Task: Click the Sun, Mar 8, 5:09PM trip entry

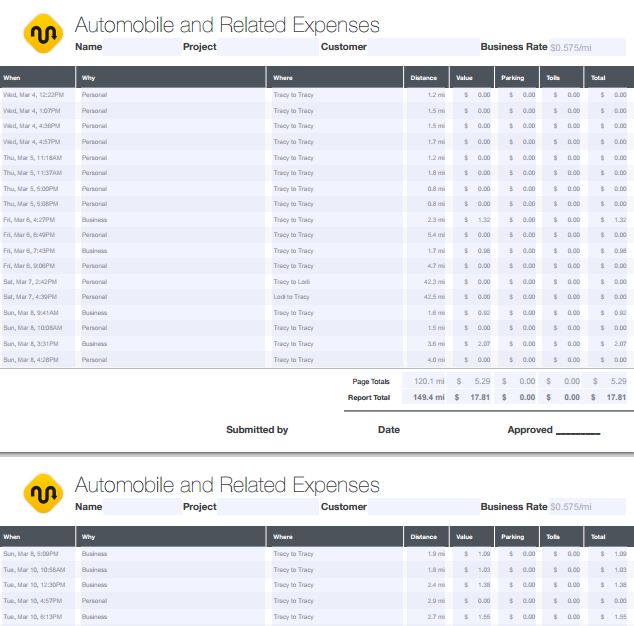Action: pos(31,554)
